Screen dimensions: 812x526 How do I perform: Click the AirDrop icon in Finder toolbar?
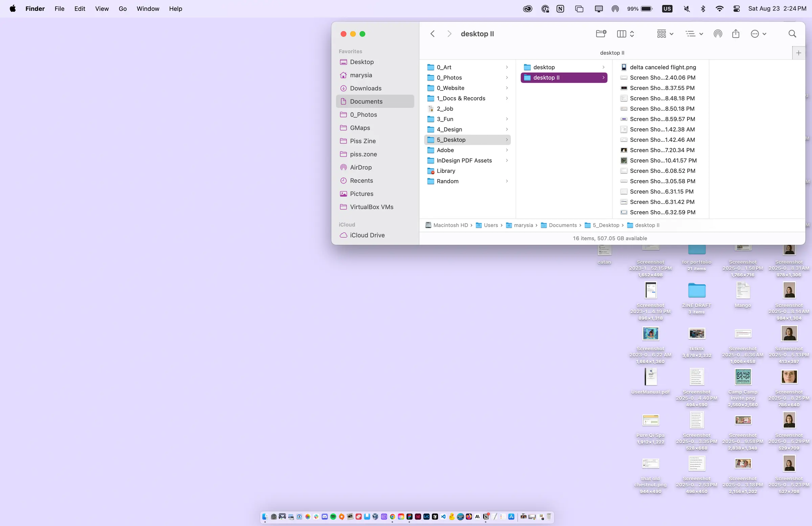coord(718,34)
